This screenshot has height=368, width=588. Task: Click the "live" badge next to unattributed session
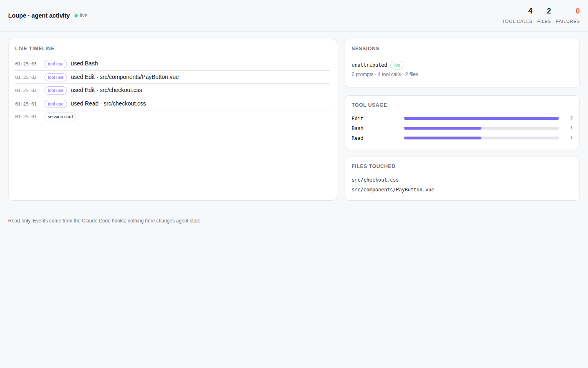click(397, 65)
